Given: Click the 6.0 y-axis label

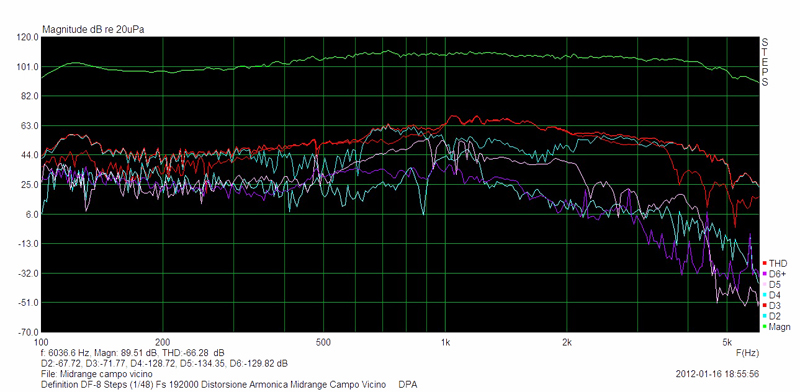Looking at the screenshot, I should 31,214.
